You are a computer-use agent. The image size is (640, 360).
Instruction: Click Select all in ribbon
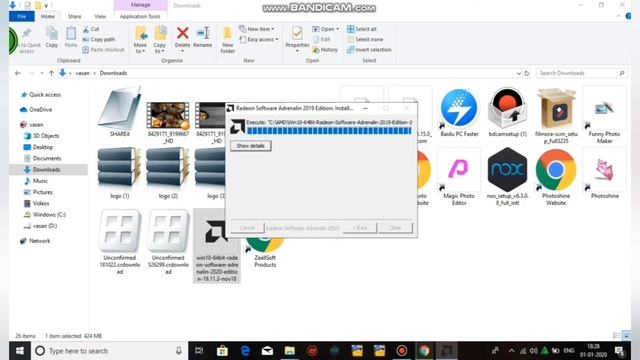(362, 29)
